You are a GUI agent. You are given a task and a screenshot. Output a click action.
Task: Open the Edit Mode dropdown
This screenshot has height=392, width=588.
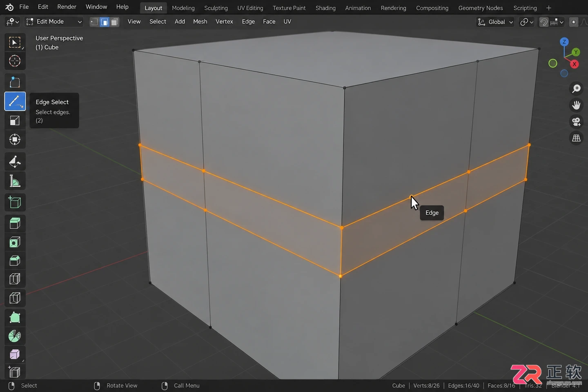[54, 22]
